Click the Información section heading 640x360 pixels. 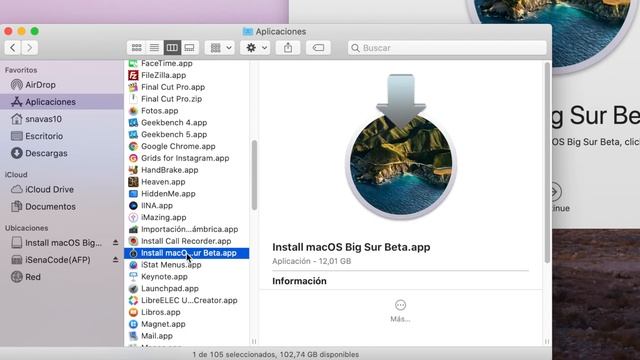point(299,281)
